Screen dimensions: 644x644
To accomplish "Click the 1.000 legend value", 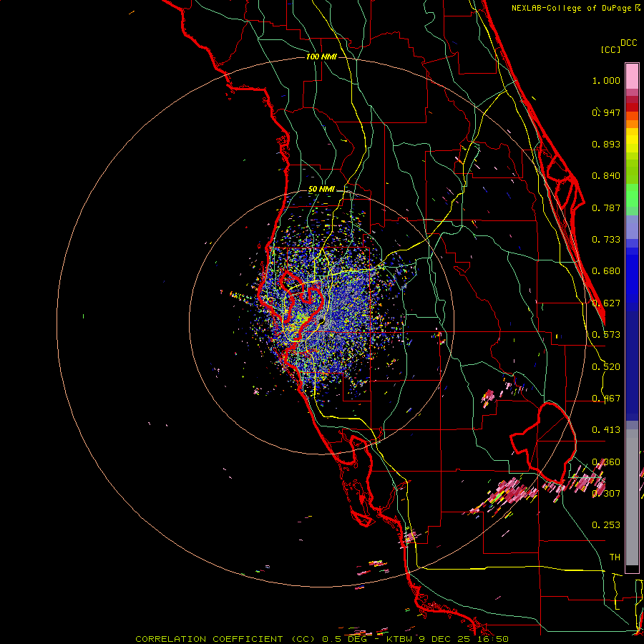I will 606,80.
